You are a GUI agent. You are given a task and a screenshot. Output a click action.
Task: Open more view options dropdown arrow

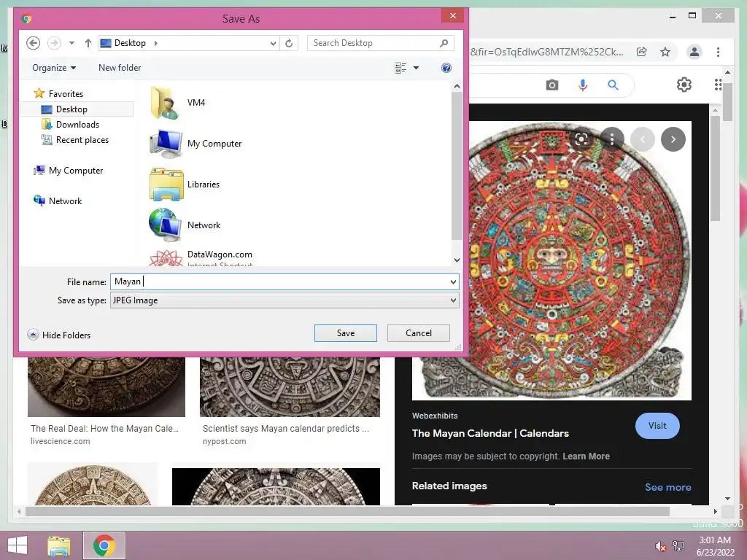[416, 68]
